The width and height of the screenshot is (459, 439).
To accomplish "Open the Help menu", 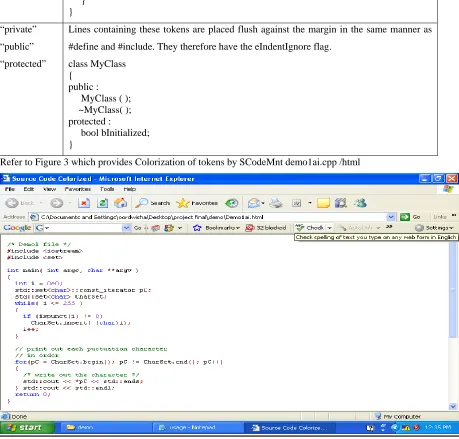I will (x=130, y=189).
